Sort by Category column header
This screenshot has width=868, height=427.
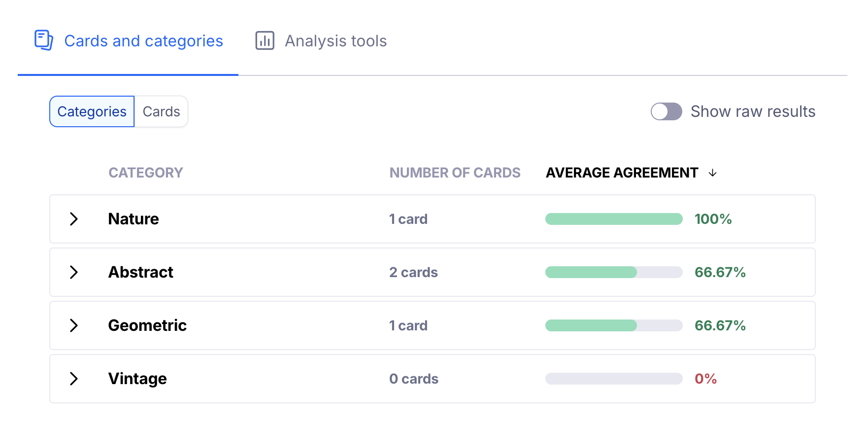click(x=145, y=173)
